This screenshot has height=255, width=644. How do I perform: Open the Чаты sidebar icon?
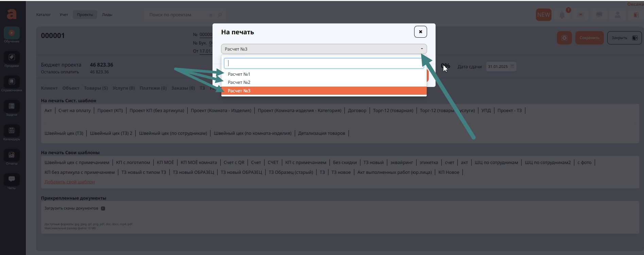click(x=12, y=180)
